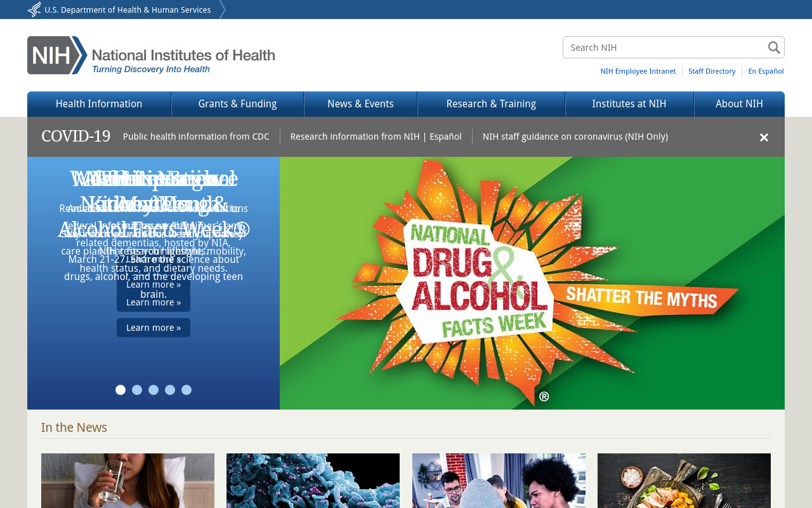Viewport: 812px width, 508px height.
Task: Click the search magnifier icon
Action: coord(774,48)
